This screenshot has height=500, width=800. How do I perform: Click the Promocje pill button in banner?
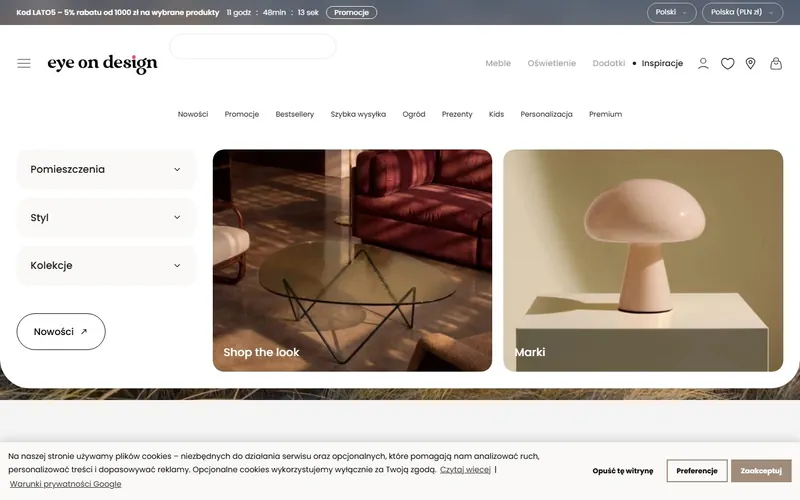(x=352, y=12)
